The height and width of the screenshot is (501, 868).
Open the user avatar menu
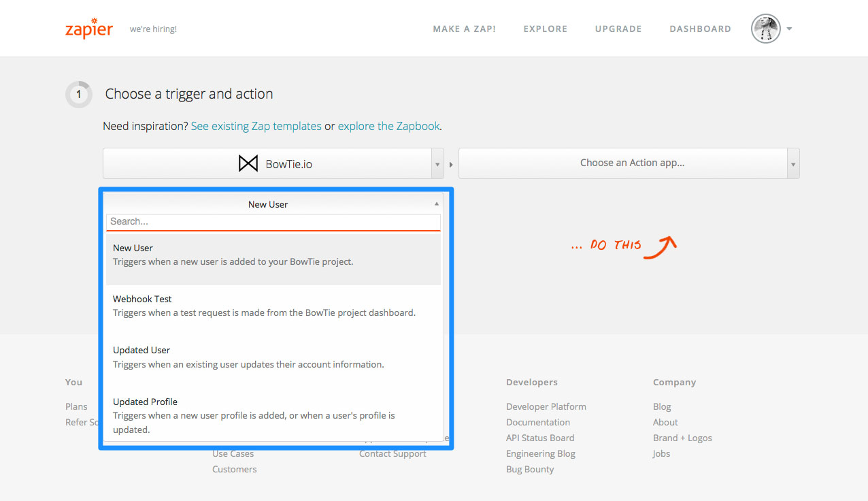765,29
